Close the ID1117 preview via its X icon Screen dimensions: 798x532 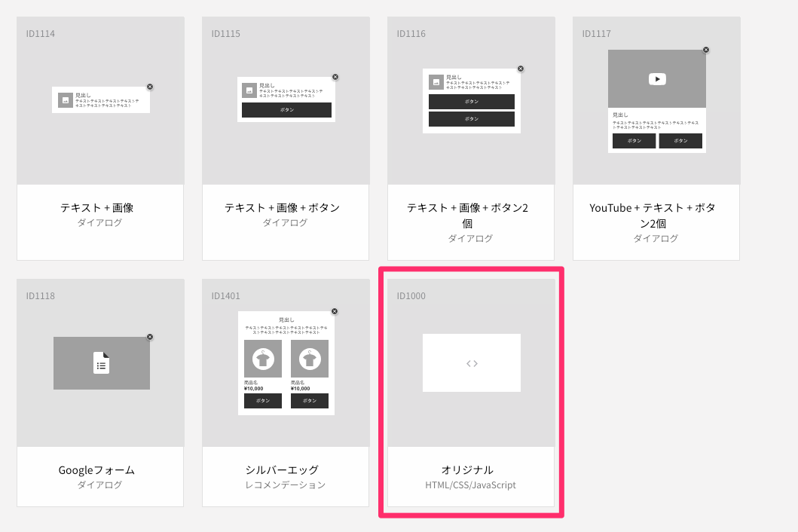(705, 50)
